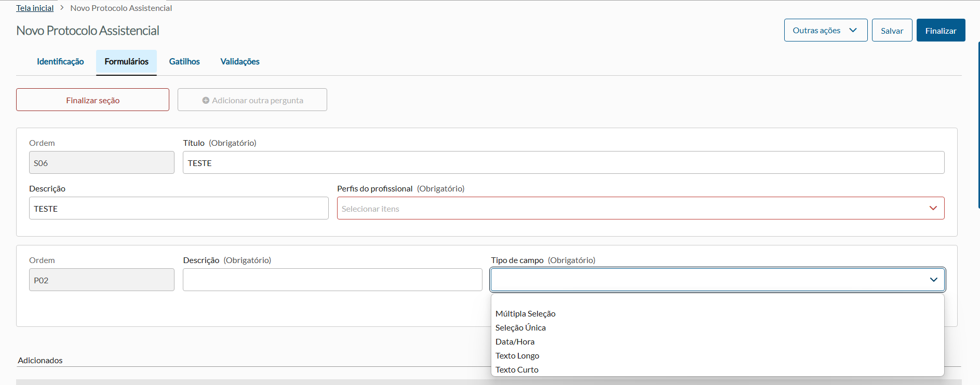
Task: Switch to the Identificação tab
Action: point(60,62)
